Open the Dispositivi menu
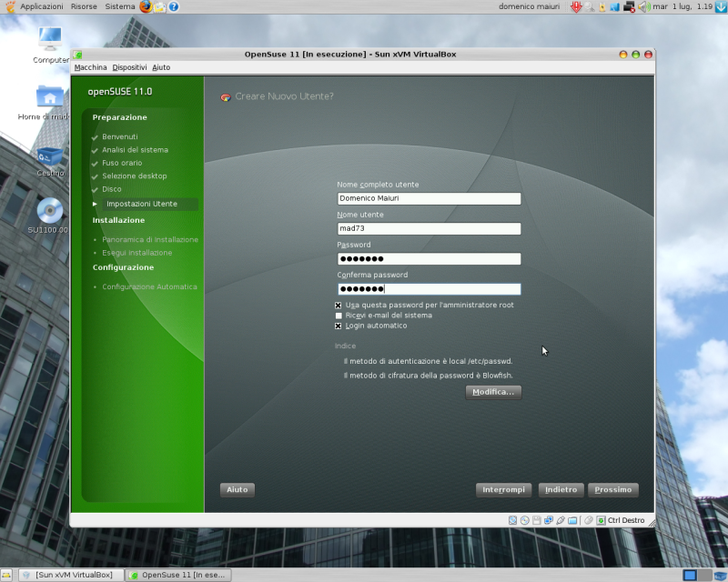Screen dimensions: 728x582 coord(130,66)
